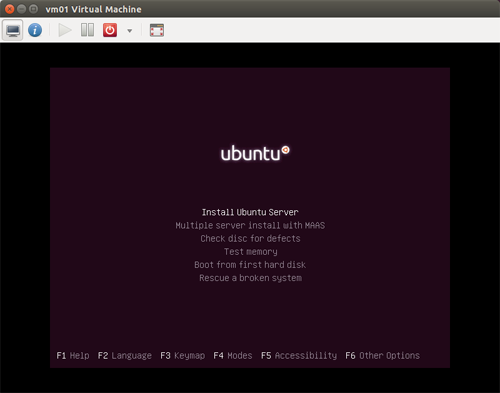The height and width of the screenshot is (393, 500).
Task: Choose Check disc for defects
Action: point(250,239)
